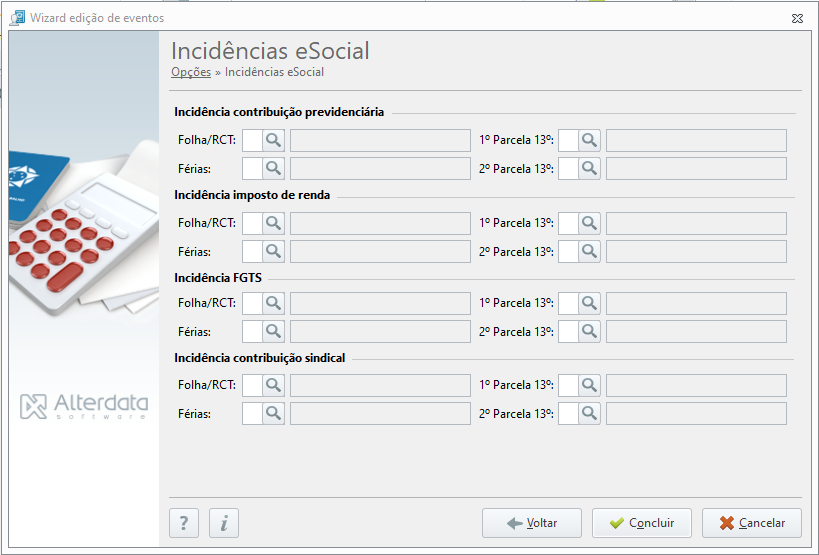This screenshot has width=819, height=555.
Task: Finish the wizard with Concluir
Action: (641, 523)
